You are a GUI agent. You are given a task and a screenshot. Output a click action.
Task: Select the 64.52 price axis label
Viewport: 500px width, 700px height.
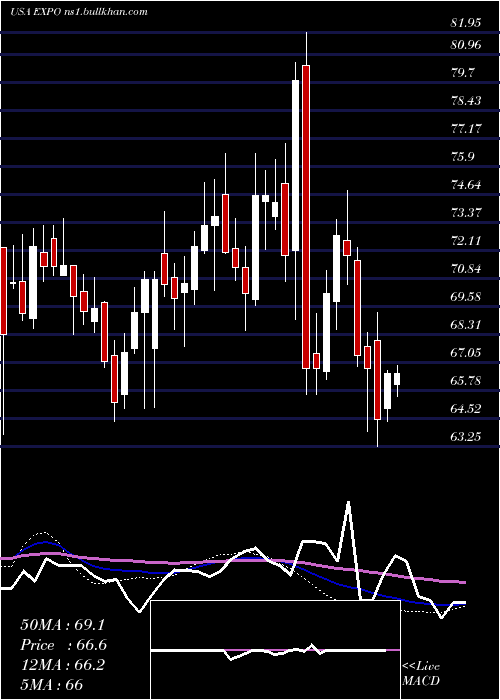pyautogui.click(x=466, y=409)
